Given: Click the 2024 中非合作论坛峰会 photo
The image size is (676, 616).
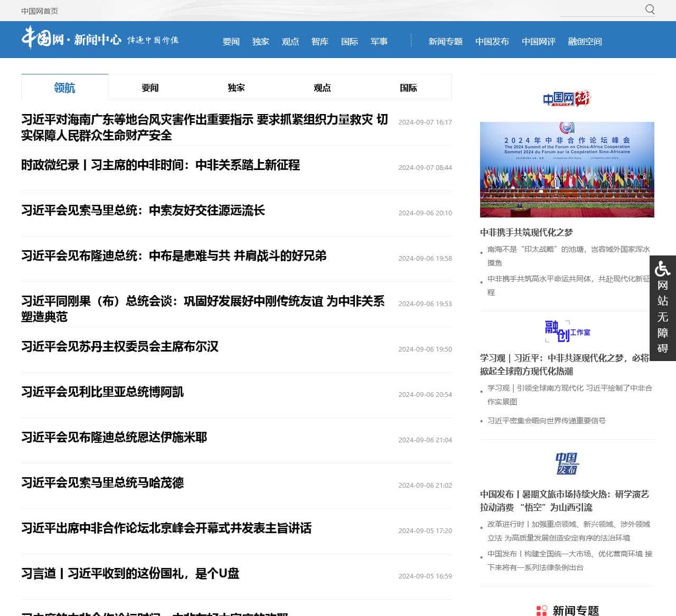Looking at the screenshot, I should click(x=567, y=169).
